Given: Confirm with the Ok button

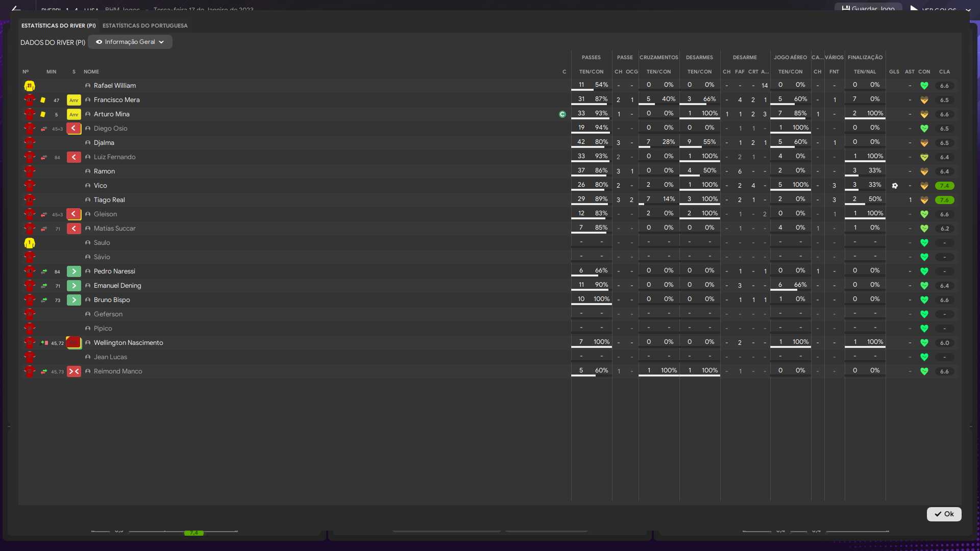Looking at the screenshot, I should coord(944,514).
